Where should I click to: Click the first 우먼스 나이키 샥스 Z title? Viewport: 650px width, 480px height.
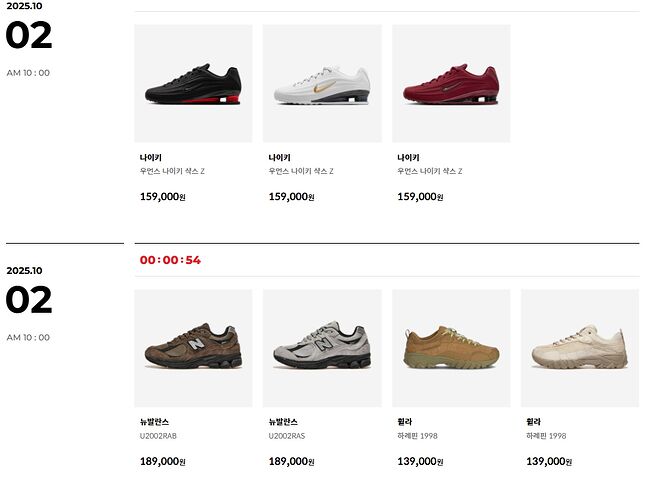coord(172,171)
